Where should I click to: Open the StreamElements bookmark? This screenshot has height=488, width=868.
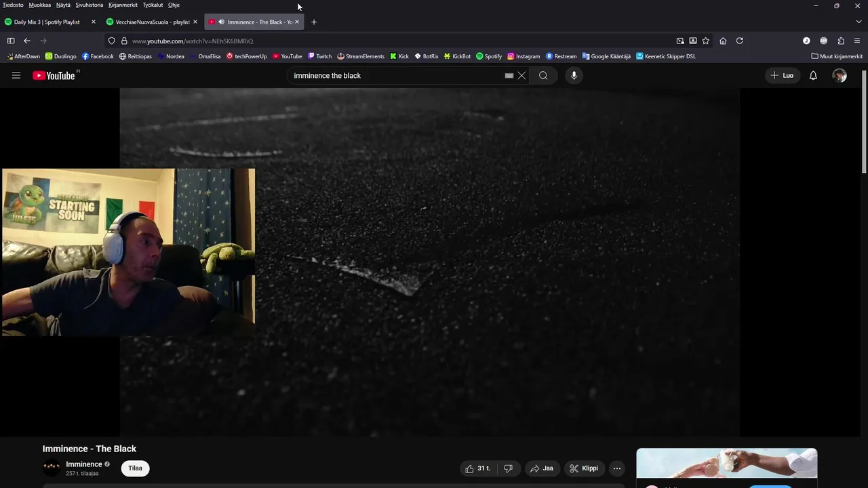pyautogui.click(x=361, y=56)
